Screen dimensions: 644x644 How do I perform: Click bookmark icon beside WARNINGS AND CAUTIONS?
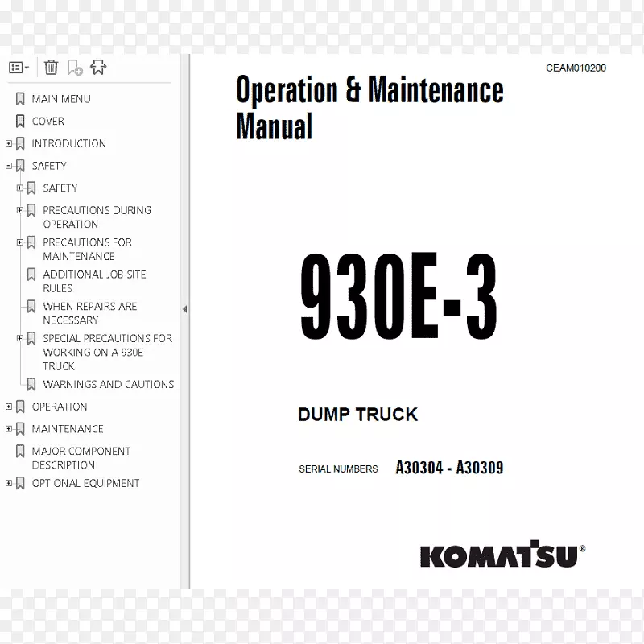click(x=31, y=384)
